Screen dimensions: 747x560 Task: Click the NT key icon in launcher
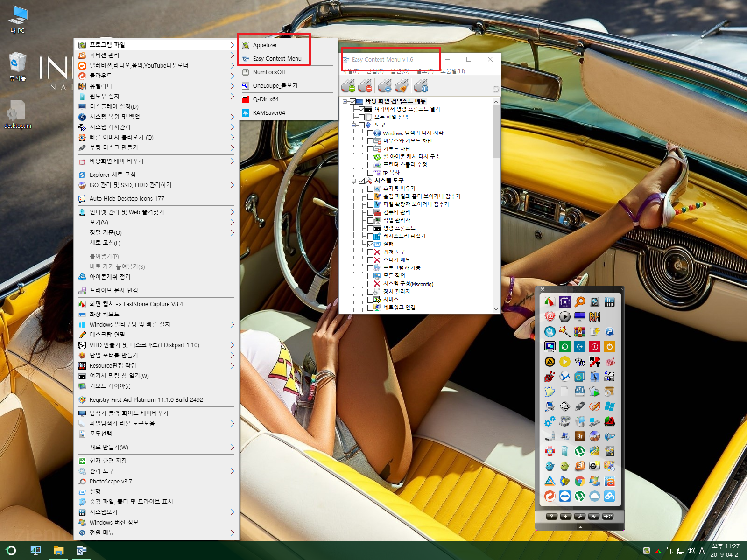click(x=595, y=362)
